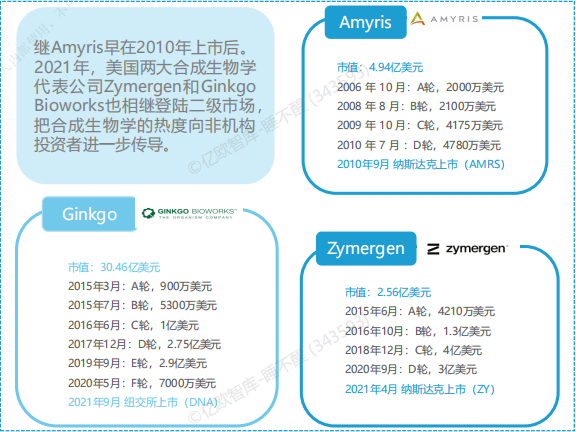Click 2021年9月 纽交所上市 (DNA) text
This screenshot has height=432, width=576.
point(143,402)
